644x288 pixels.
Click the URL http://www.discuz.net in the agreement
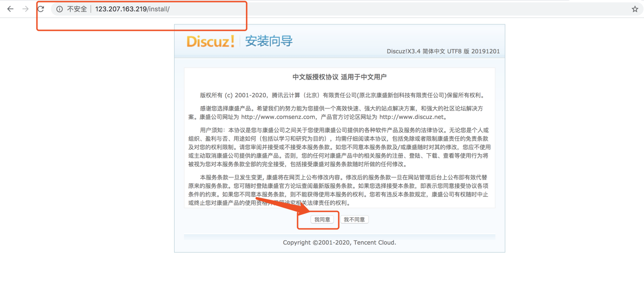point(411,117)
